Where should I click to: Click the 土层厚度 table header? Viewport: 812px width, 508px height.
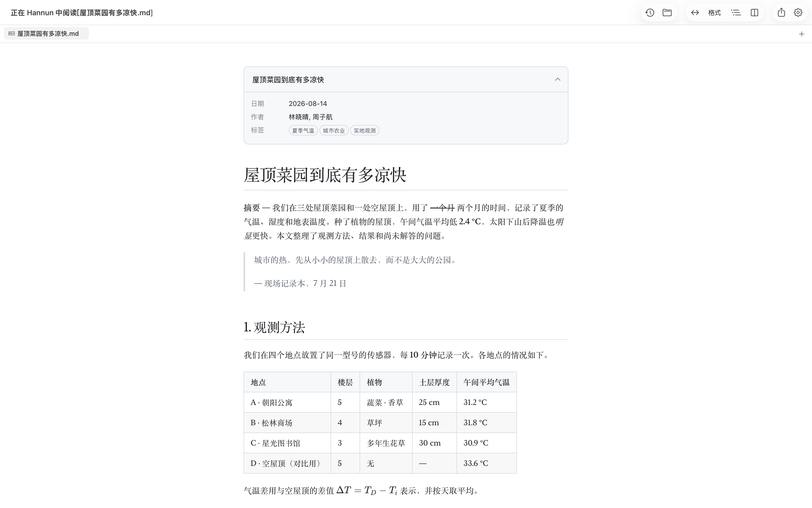click(x=434, y=382)
